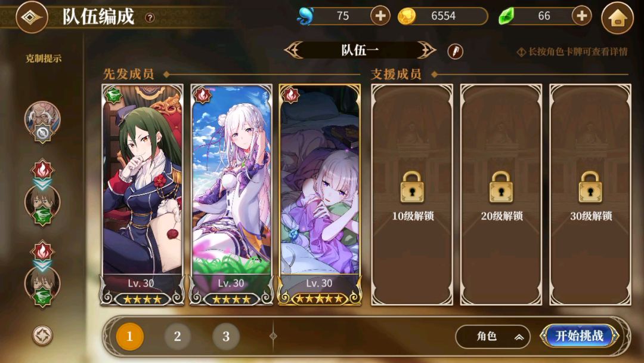Select the green-haired officer character card

point(143,195)
